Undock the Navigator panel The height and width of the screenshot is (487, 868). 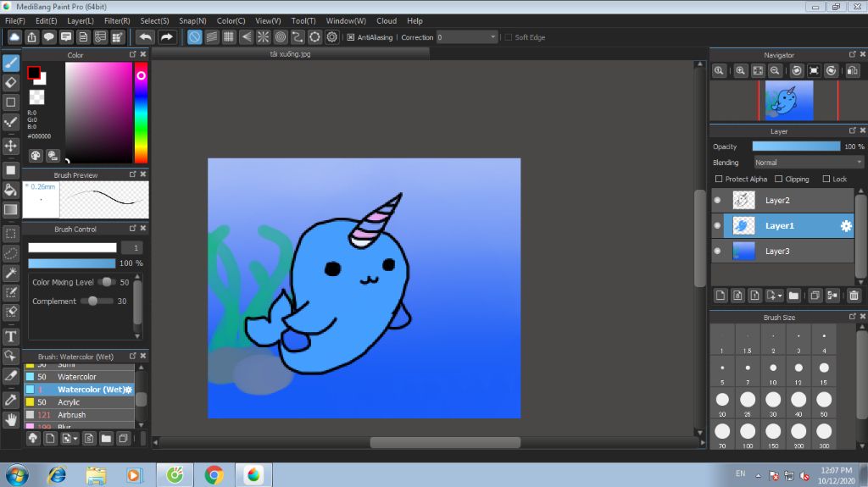coord(852,54)
